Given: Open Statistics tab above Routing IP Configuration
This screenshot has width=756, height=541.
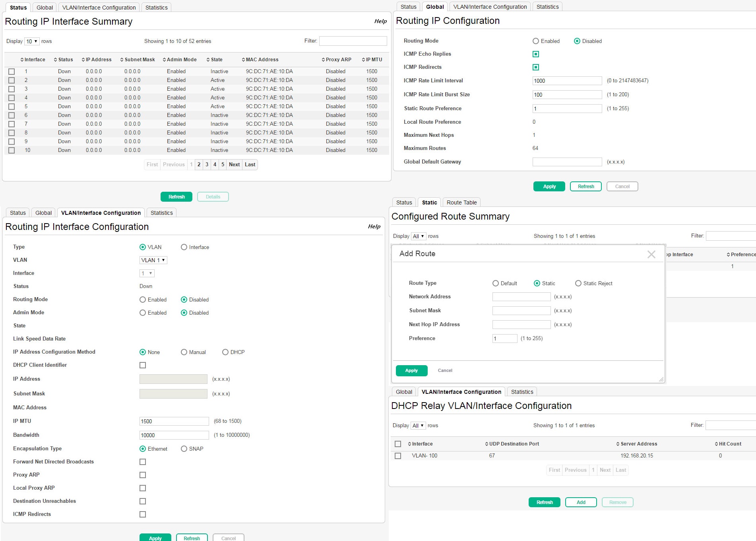Looking at the screenshot, I should click(547, 7).
